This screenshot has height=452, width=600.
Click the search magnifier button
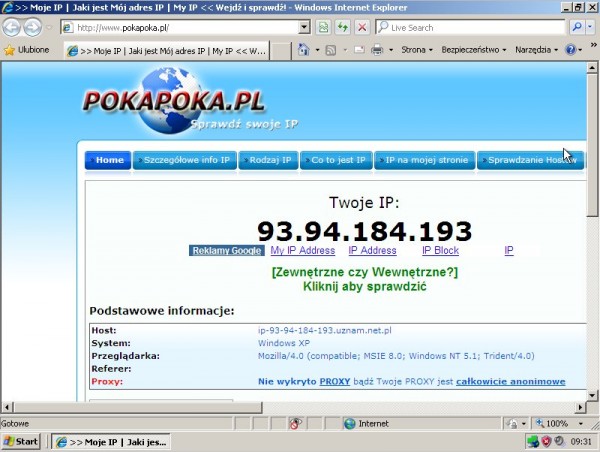coord(577,27)
